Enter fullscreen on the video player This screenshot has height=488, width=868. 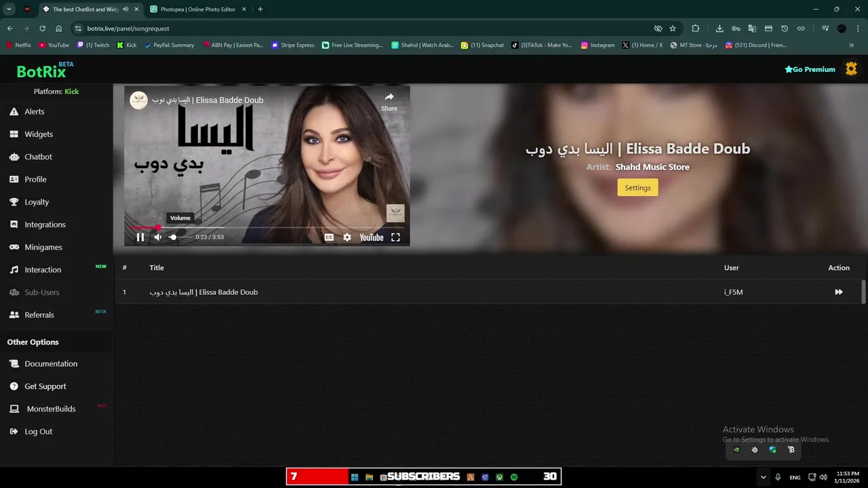coord(395,237)
